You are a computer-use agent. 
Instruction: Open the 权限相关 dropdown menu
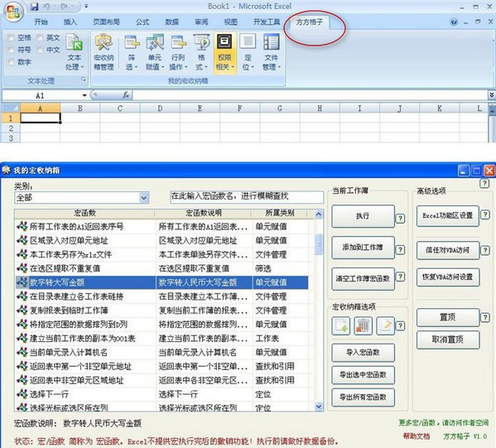click(224, 52)
